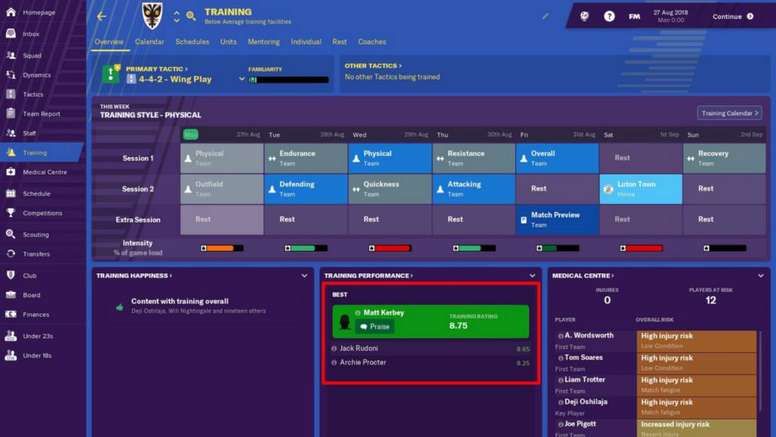Select Thursday Resistance session
776x437 pixels.
474,158
